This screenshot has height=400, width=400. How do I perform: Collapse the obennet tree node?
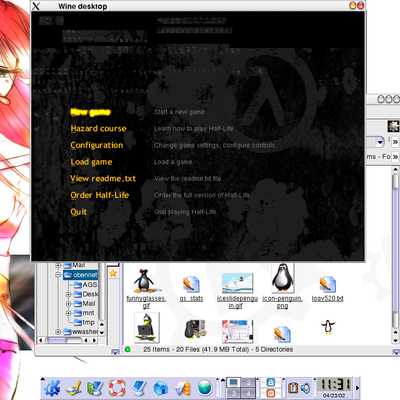click(x=58, y=275)
